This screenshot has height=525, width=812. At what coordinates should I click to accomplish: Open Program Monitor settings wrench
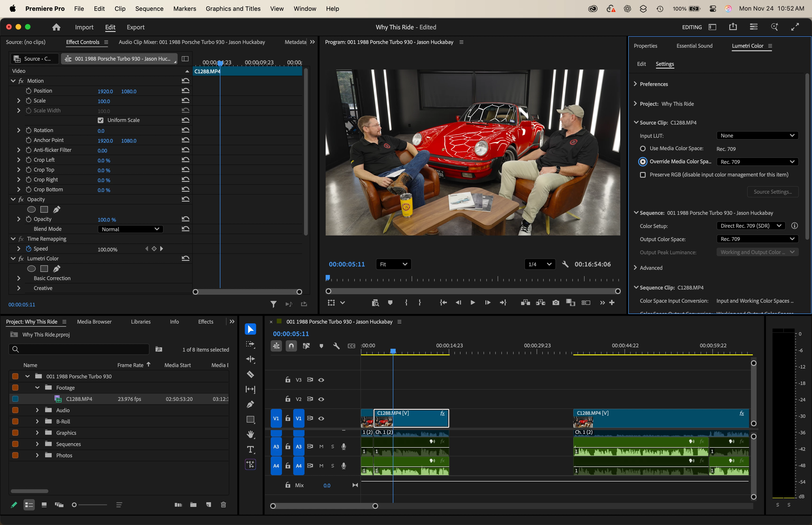coord(565,264)
